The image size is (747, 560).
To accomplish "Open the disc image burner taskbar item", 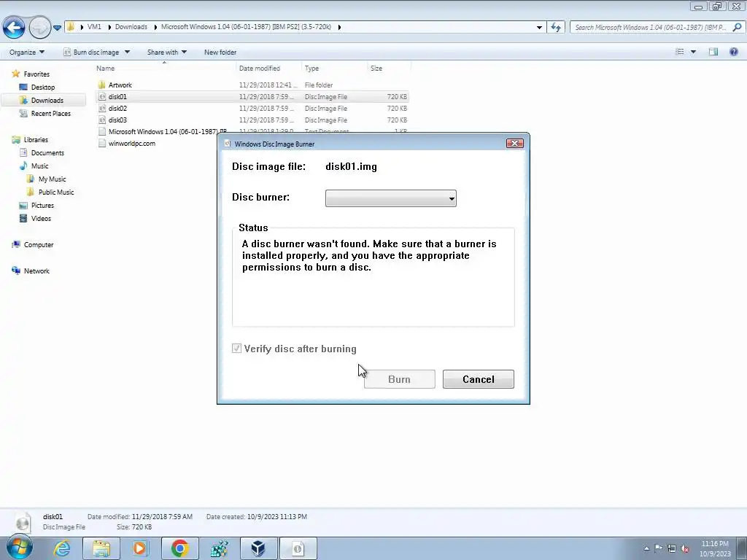I will (298, 548).
